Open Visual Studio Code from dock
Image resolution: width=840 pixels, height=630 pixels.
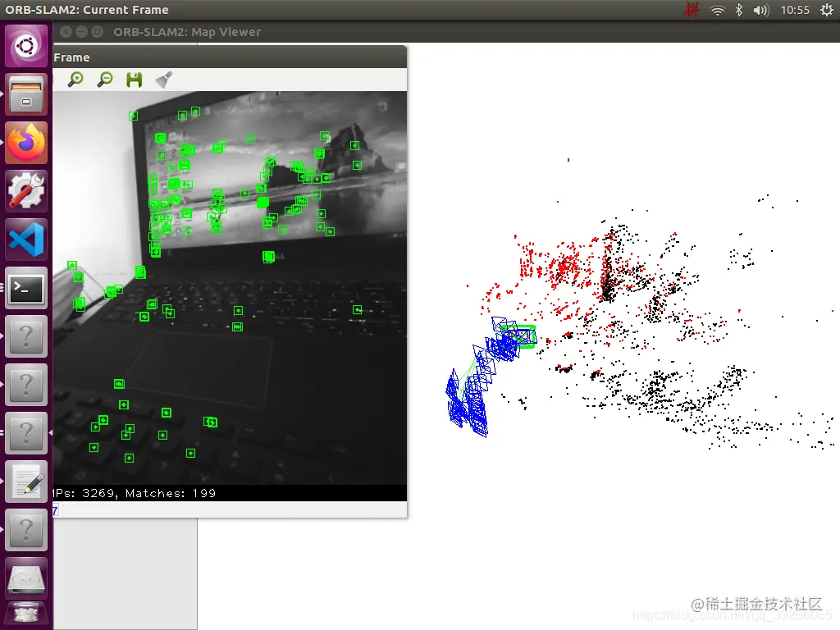point(26,239)
